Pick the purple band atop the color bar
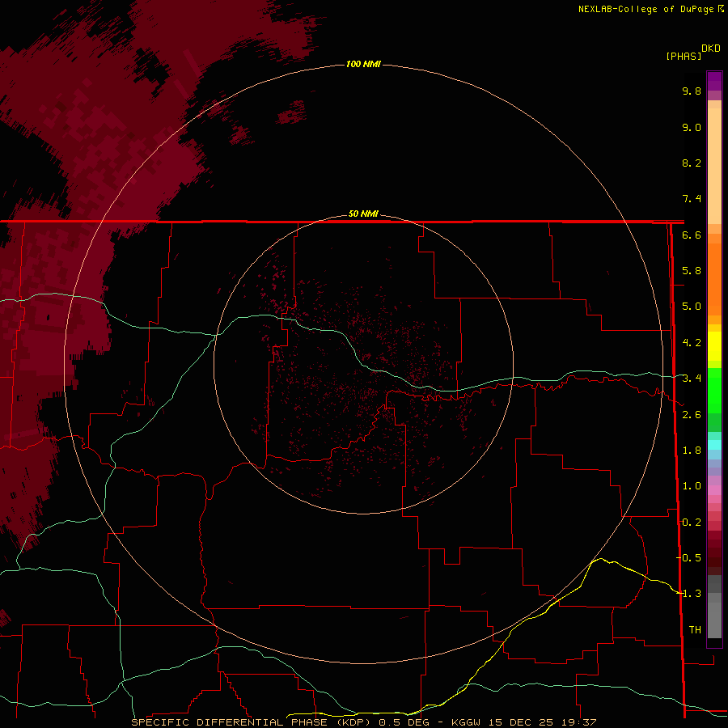 point(714,81)
